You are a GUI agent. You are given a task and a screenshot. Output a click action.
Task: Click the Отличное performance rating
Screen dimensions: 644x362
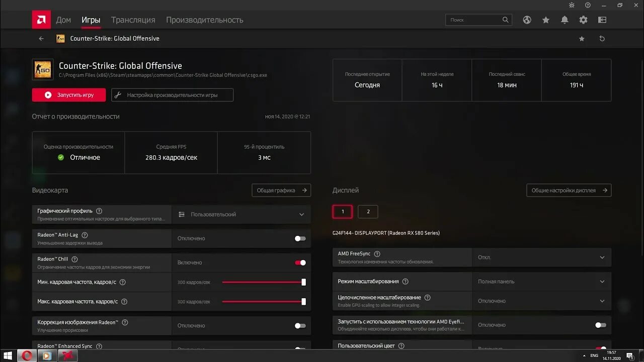point(85,157)
